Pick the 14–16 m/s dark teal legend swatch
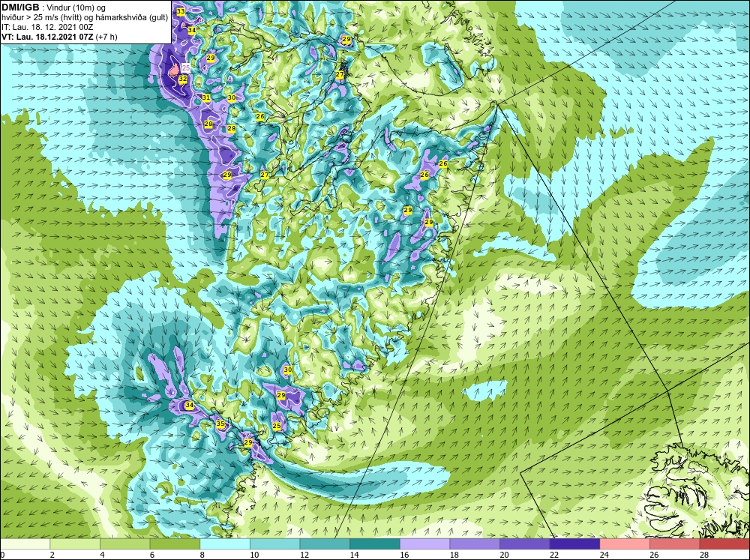Image resolution: width=750 pixels, height=560 pixels. coord(374,544)
